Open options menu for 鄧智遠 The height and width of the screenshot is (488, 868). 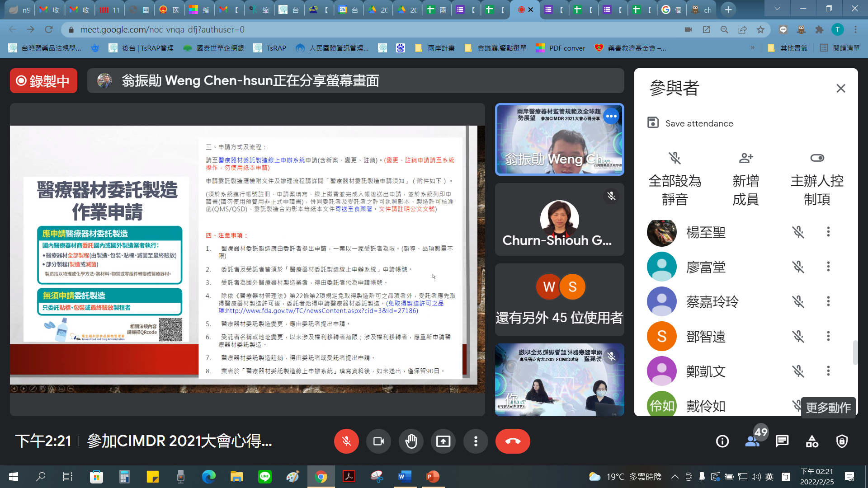coord(828,336)
